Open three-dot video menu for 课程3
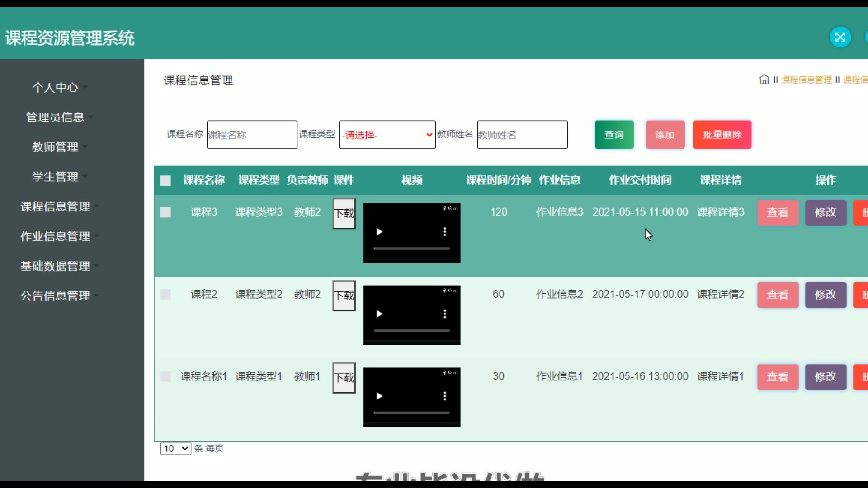Image resolution: width=868 pixels, height=488 pixels. pyautogui.click(x=445, y=232)
